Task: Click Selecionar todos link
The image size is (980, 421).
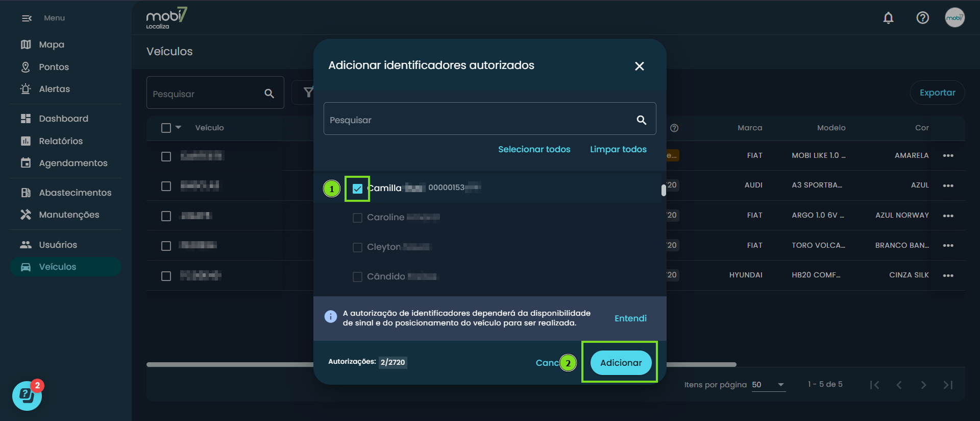Action: tap(534, 149)
